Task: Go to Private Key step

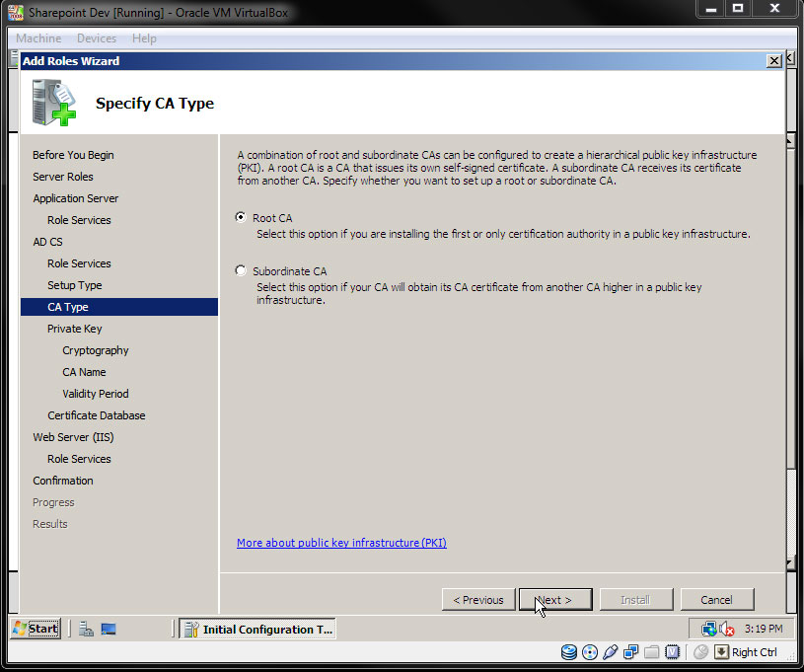Action: click(75, 329)
